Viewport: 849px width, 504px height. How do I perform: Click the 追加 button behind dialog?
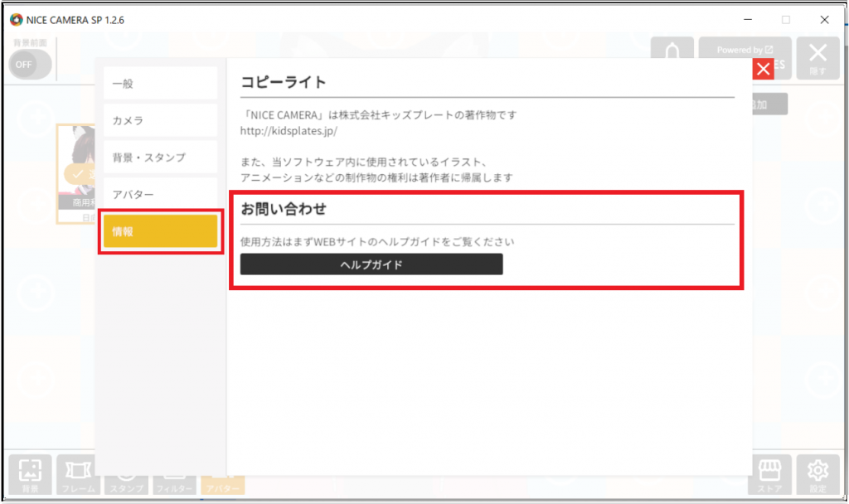769,104
